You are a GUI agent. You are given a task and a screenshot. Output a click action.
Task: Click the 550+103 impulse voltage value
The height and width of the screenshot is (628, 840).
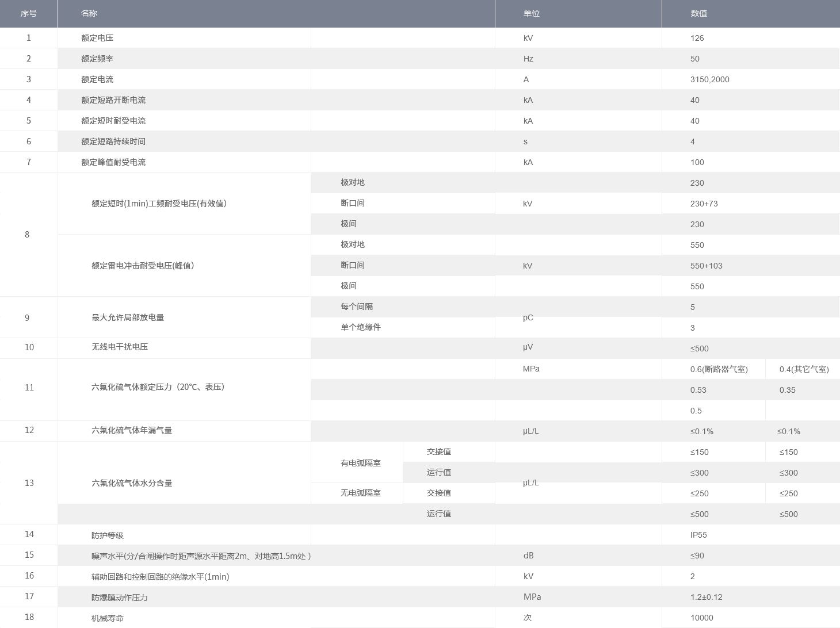pos(706,266)
